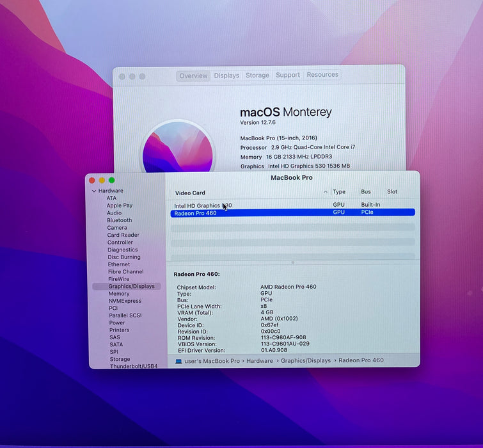Sort by the Slot column header
Viewport: 483px width, 448px height.
click(392, 191)
